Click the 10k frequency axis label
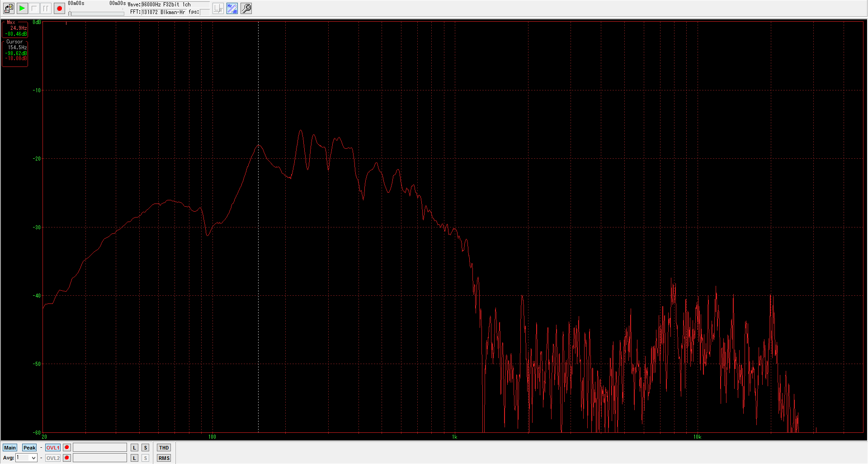 pos(697,437)
